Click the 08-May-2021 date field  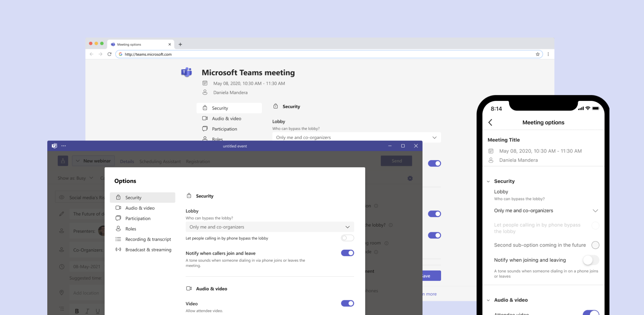pyautogui.click(x=87, y=267)
